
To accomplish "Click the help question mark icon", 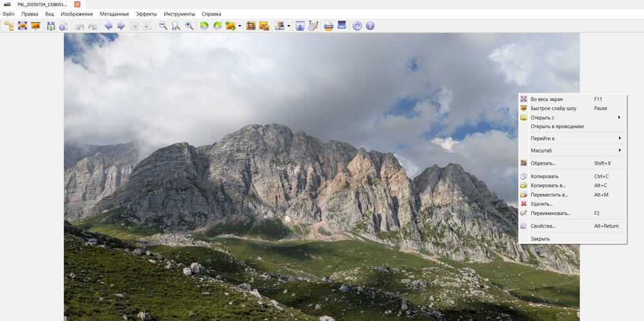I will 370,26.
